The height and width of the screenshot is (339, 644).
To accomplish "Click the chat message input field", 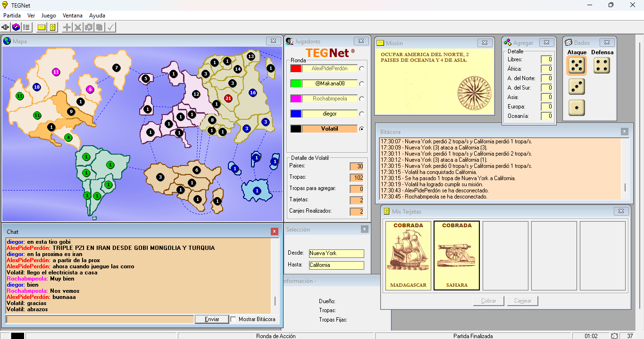I will (x=100, y=319).
